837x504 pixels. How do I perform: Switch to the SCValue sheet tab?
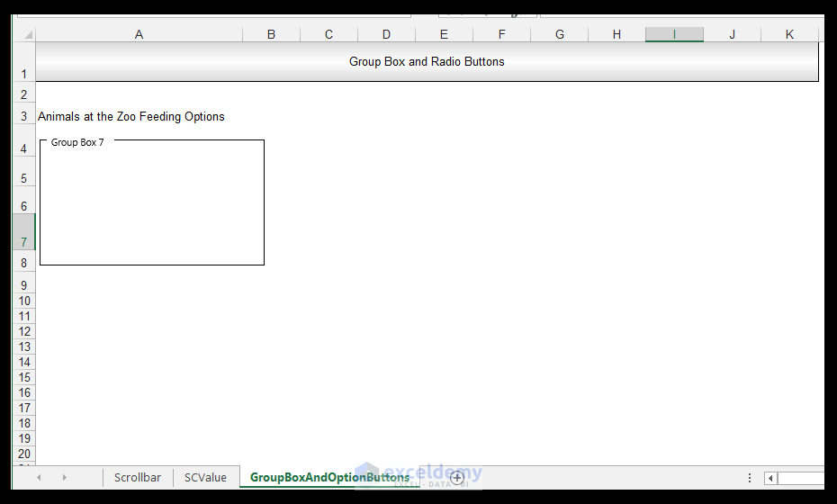tap(205, 477)
